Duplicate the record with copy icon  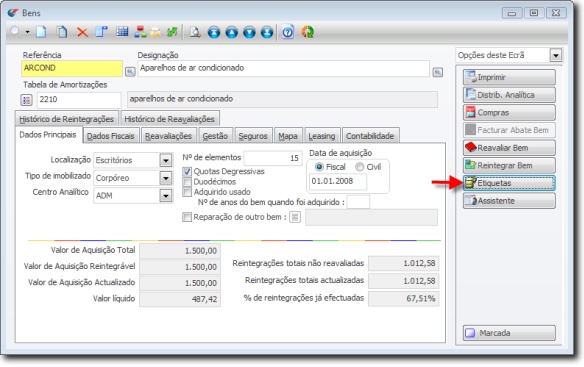coord(62,32)
